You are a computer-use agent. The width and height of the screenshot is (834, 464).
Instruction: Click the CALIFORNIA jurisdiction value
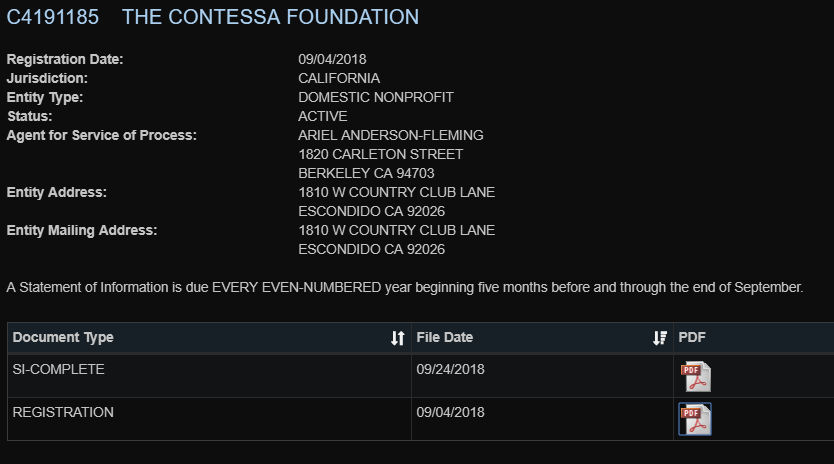tap(339, 78)
